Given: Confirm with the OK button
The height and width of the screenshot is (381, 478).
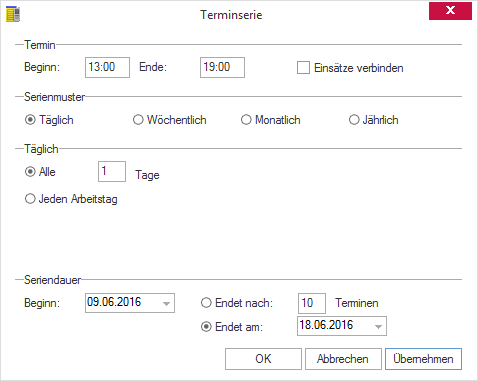Looking at the screenshot, I should click(263, 359).
